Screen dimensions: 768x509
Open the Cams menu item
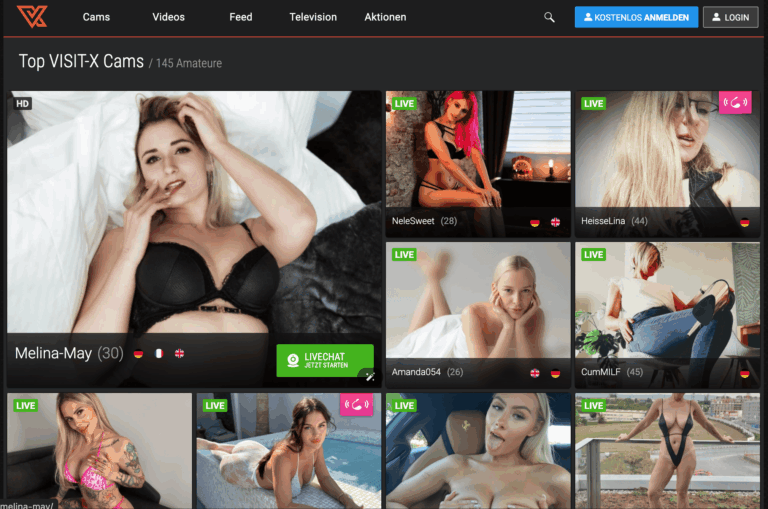[96, 17]
